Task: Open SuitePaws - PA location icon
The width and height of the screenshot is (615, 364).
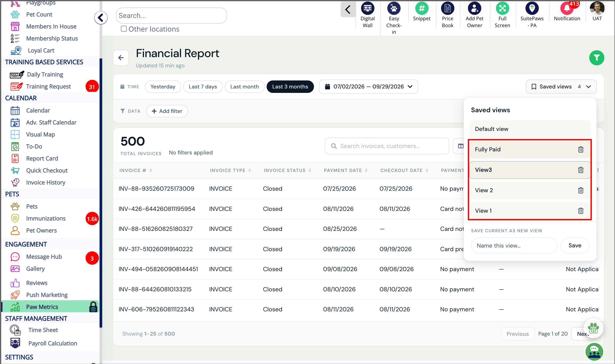Action: pyautogui.click(x=532, y=8)
